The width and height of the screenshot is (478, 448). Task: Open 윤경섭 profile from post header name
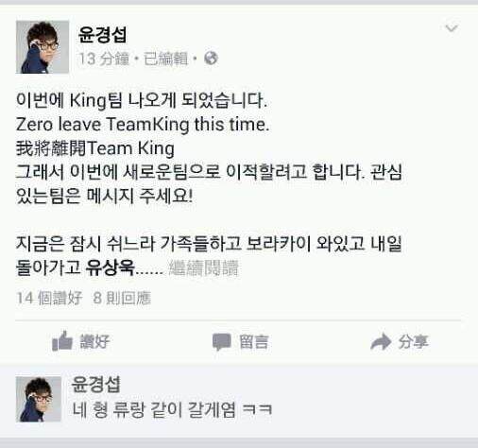pos(102,35)
